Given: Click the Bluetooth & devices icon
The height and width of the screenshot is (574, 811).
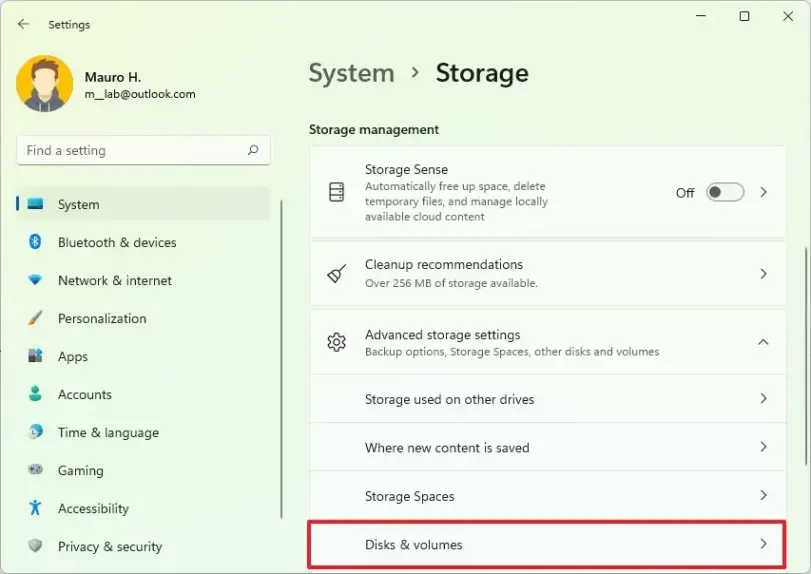Looking at the screenshot, I should [x=36, y=242].
